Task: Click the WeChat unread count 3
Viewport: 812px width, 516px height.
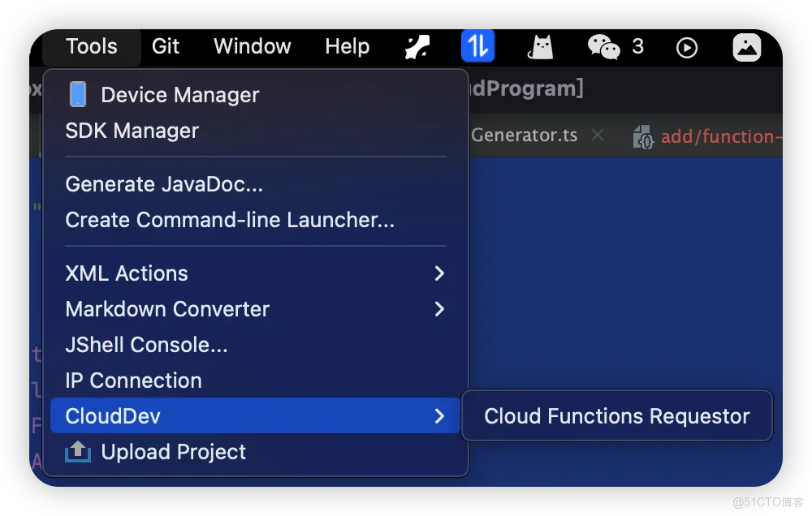Action: click(x=638, y=46)
